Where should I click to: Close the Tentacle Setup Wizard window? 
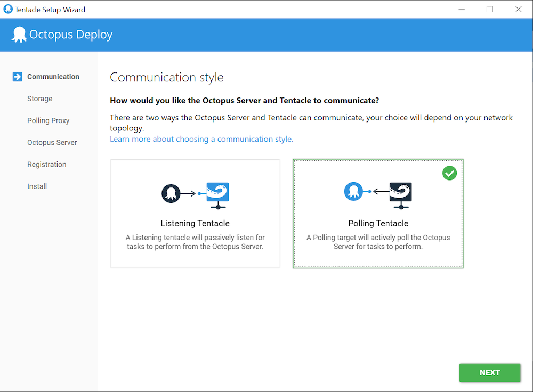[518, 9]
